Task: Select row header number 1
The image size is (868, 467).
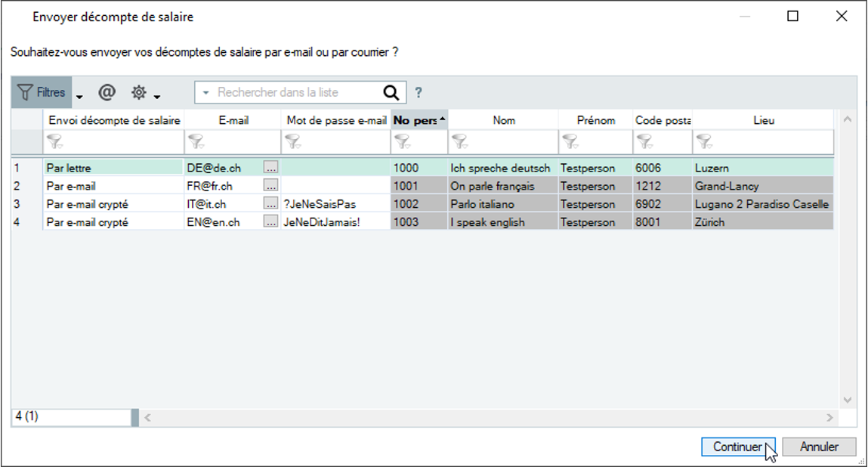Action: coord(26,168)
